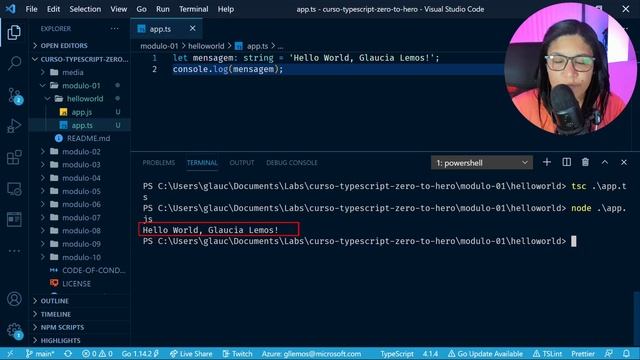
Task: Open the Search view in activity bar
Action: 14,63
